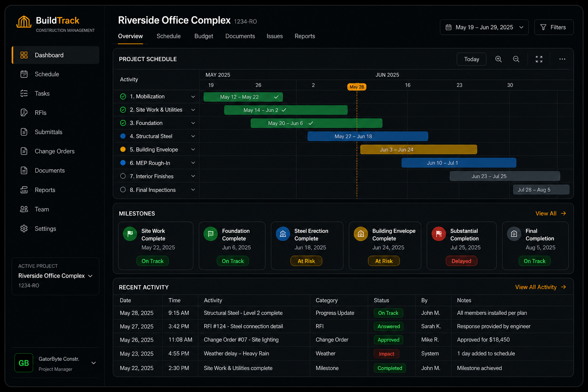Open the May 19 – Jun 29 date range dropdown
Screen dimensions: 588x392
[484, 27]
